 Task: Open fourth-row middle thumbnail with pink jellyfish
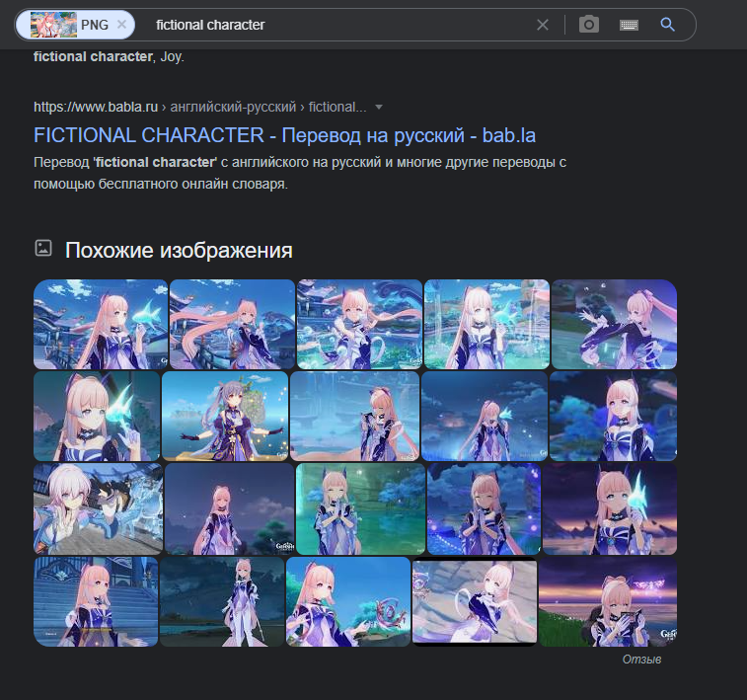348,601
